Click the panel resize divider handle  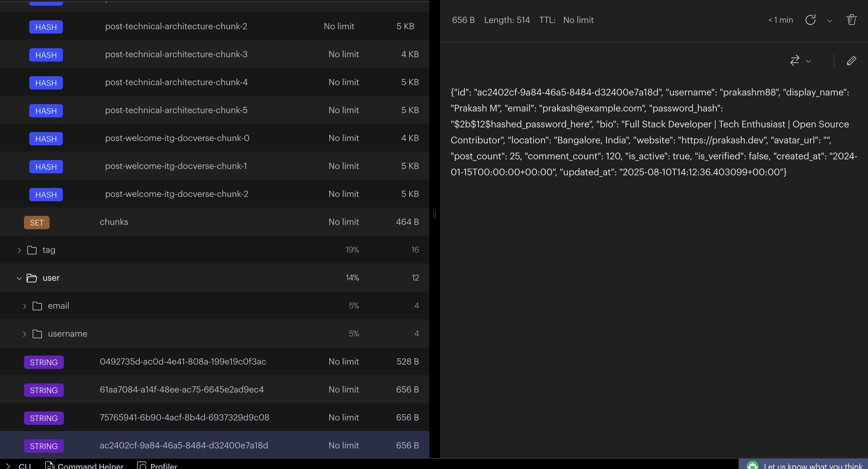tap(434, 214)
